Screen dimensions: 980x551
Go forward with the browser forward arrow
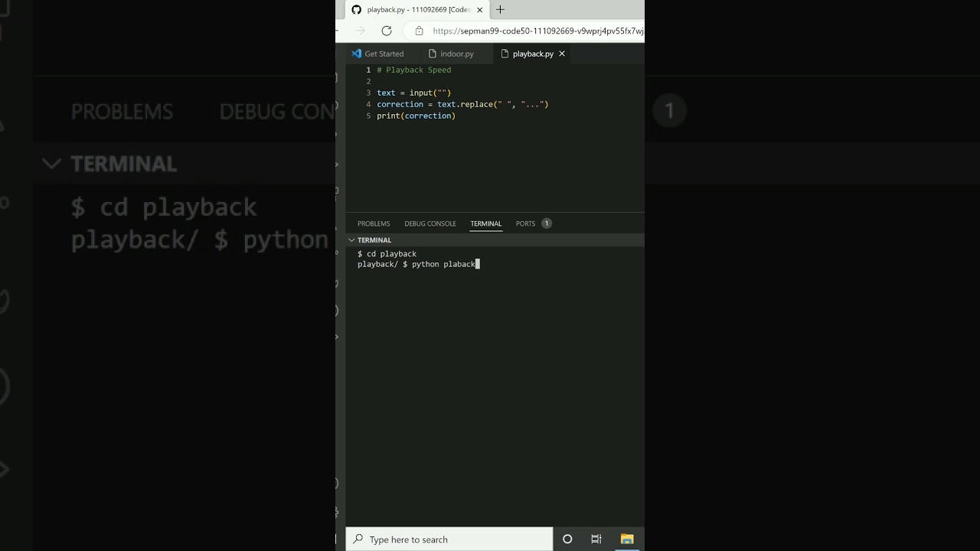361,31
